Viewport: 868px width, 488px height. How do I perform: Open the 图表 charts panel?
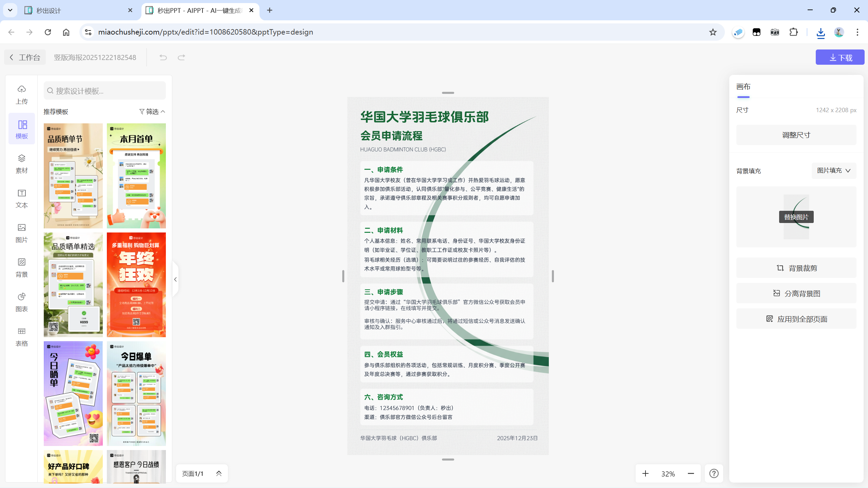click(22, 302)
